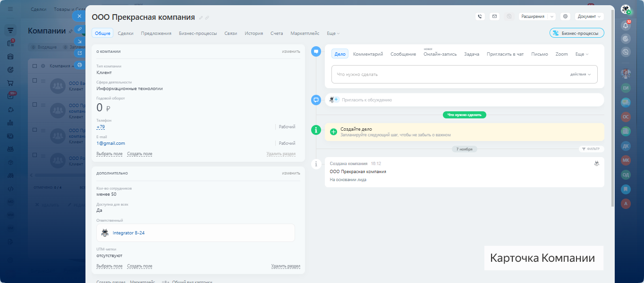Open card settings via the gear icon
The image size is (644, 283).
coord(565,17)
